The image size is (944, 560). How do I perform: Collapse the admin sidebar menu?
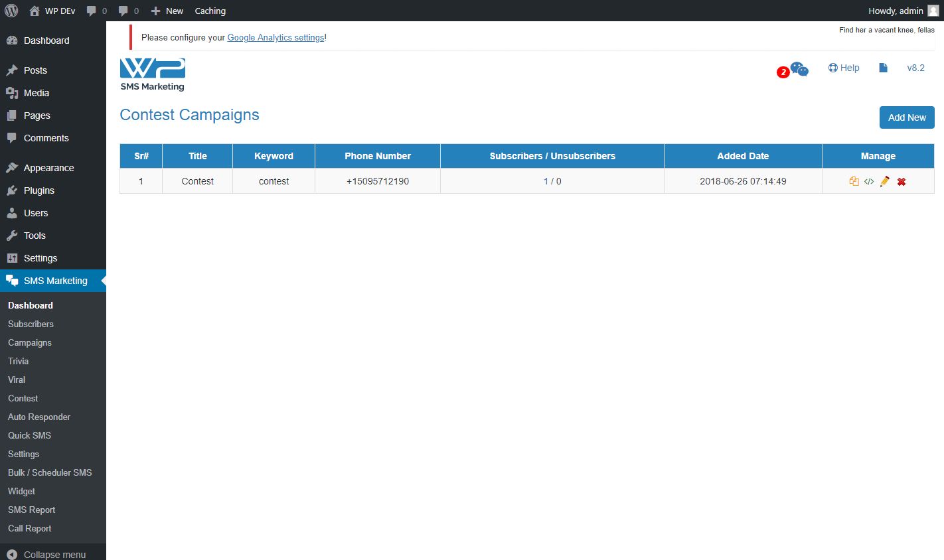click(53, 554)
